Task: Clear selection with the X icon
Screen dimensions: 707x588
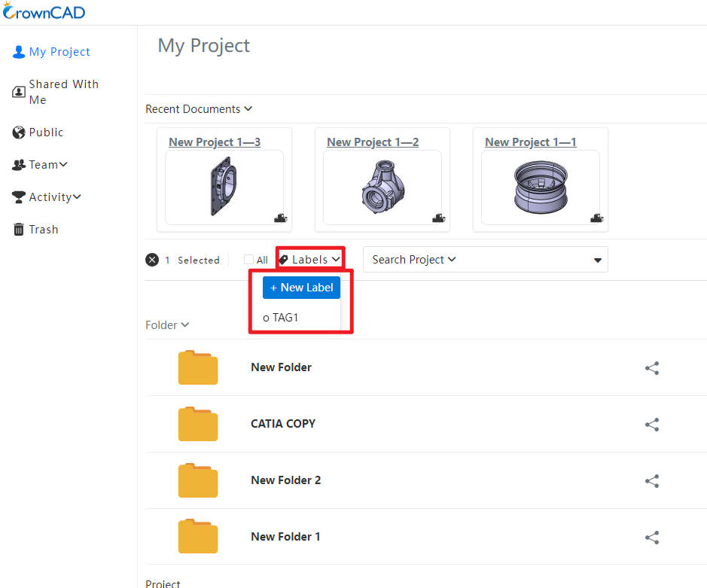Action: pyautogui.click(x=152, y=260)
